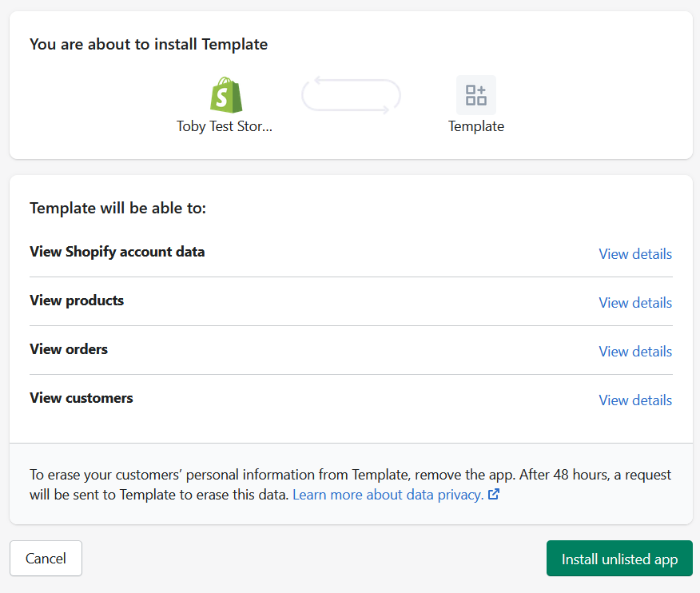Click the Install unlisted app button
Screen dimensions: 700x593
click(619, 559)
